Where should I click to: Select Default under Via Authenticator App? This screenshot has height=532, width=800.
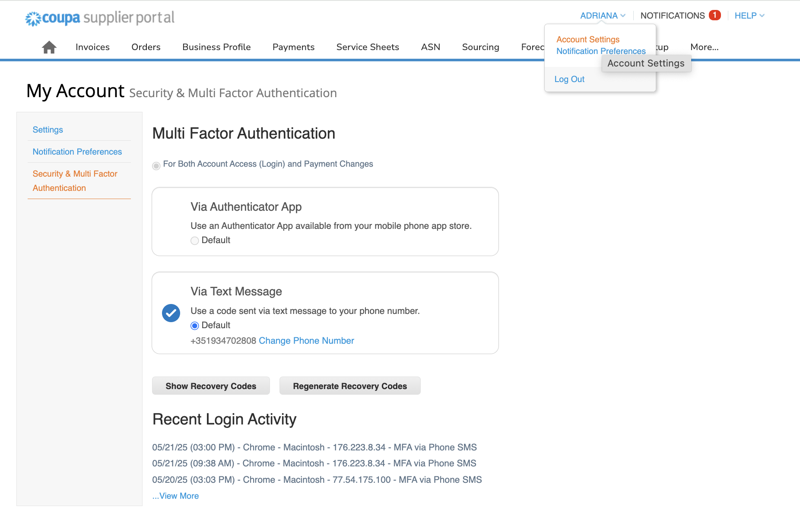(194, 241)
